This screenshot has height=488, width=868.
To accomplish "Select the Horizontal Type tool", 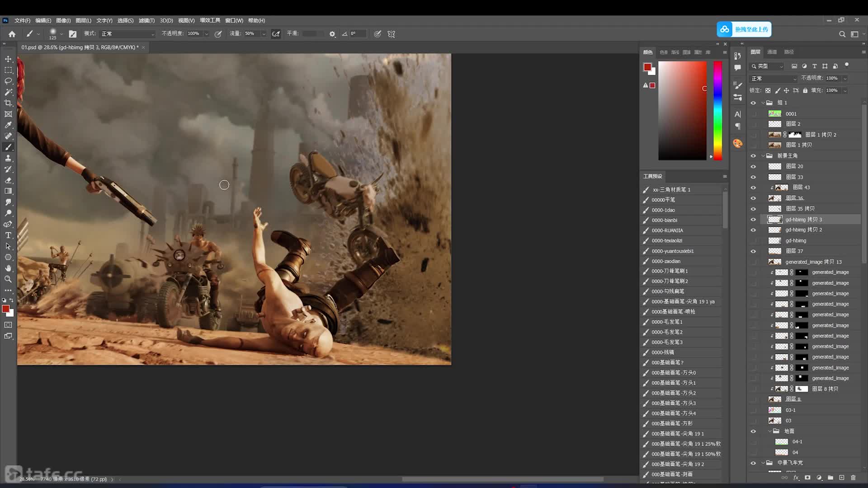I will coord(8,235).
